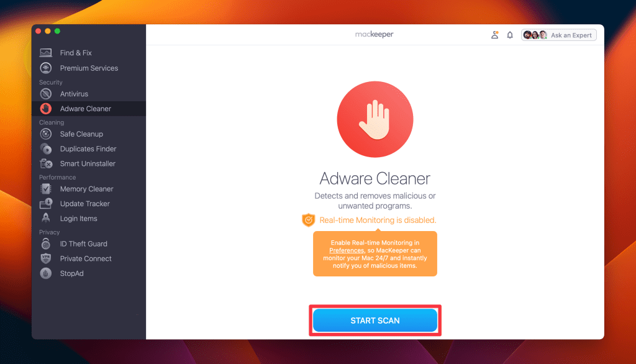Close the MacKeeper window with the red button

click(38, 31)
